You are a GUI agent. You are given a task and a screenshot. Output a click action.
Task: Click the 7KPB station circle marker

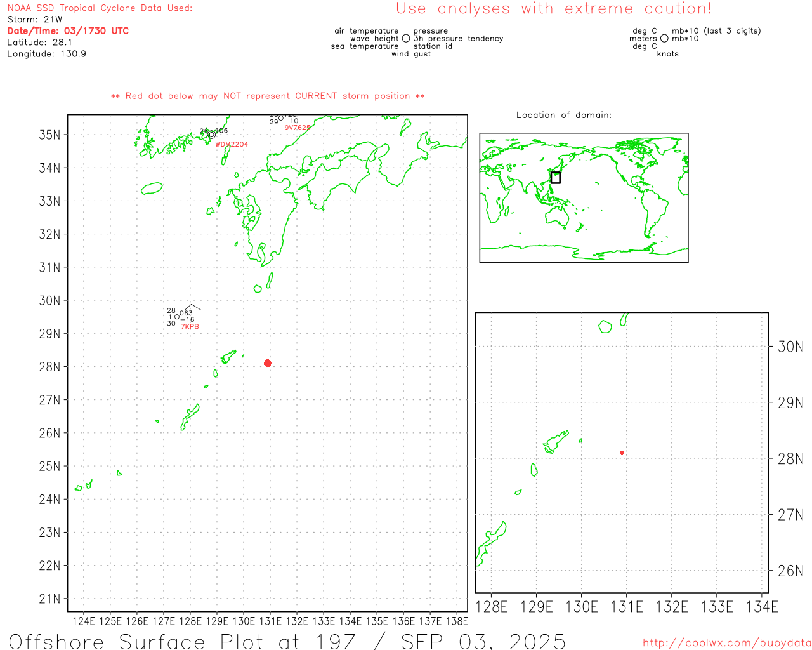coord(177,317)
